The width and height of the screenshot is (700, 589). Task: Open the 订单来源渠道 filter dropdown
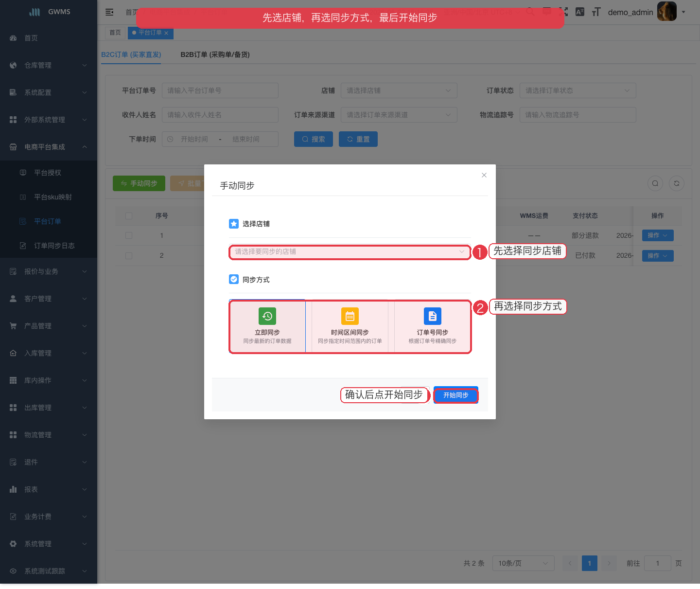tap(399, 115)
